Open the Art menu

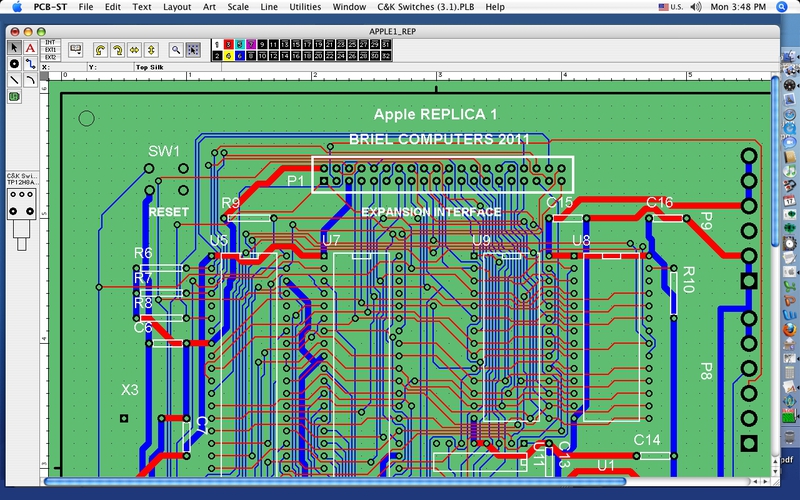[209, 7]
